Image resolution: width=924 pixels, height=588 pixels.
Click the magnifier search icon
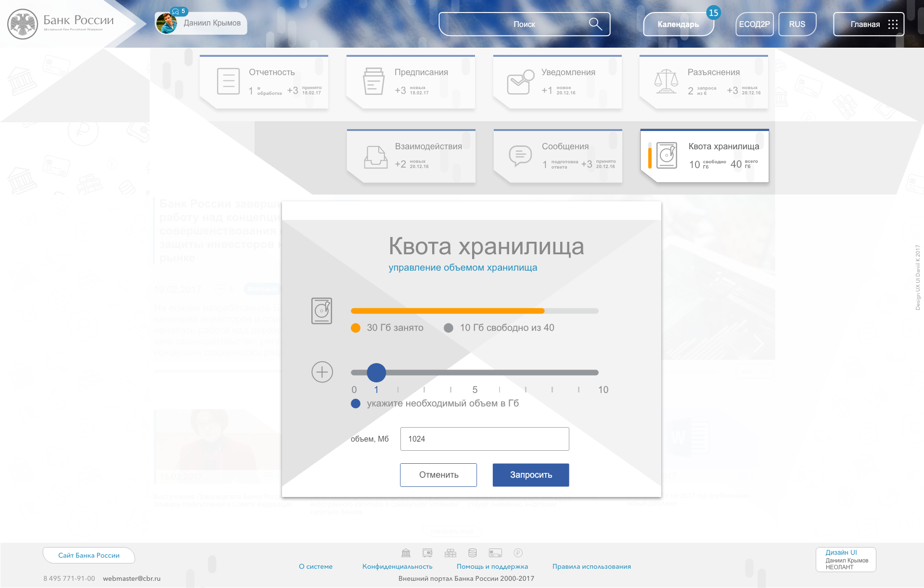pos(595,24)
